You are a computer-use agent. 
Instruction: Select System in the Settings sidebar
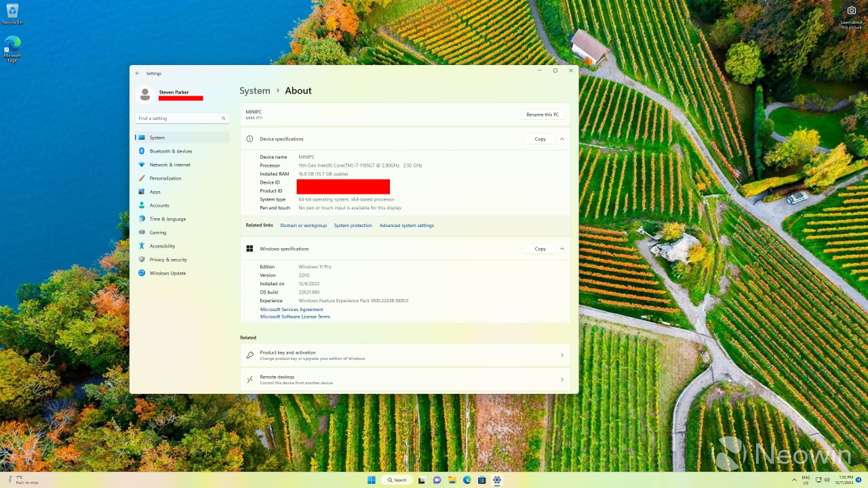click(x=182, y=138)
